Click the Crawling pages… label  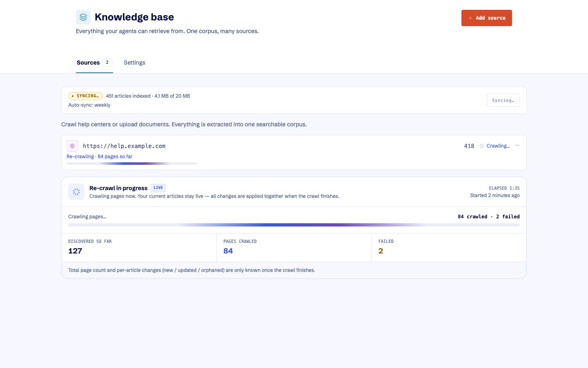click(87, 217)
